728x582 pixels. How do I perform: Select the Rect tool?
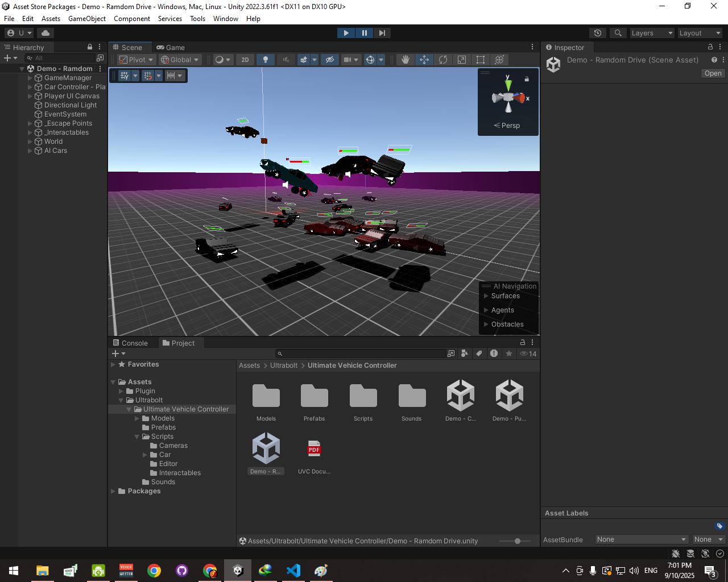[x=481, y=60]
